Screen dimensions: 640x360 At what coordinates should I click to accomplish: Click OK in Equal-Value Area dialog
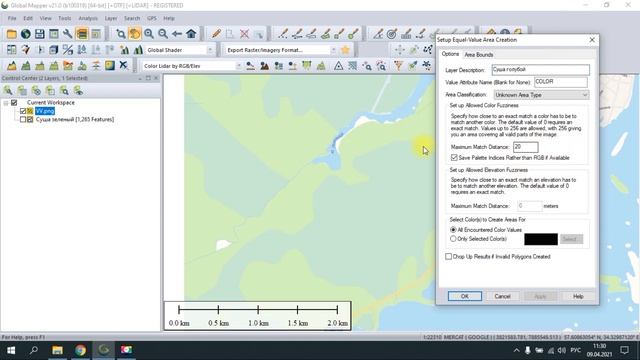(x=464, y=296)
